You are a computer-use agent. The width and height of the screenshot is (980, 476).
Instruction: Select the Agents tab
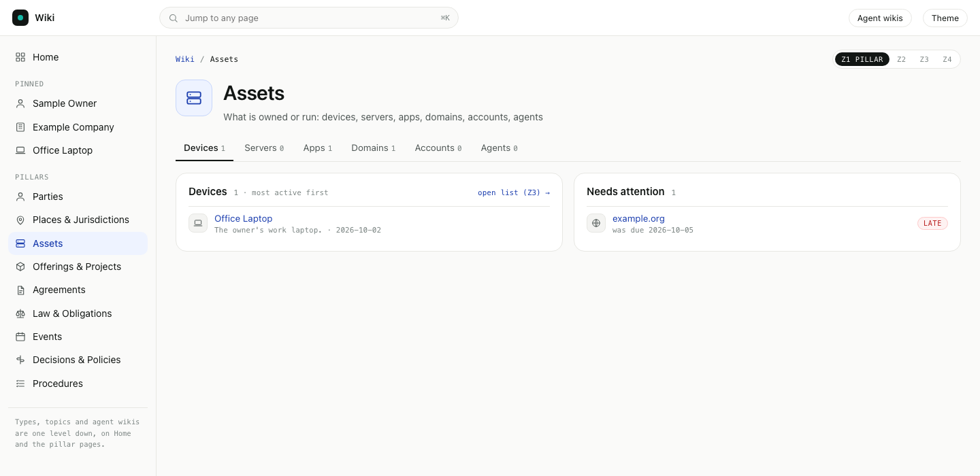499,148
